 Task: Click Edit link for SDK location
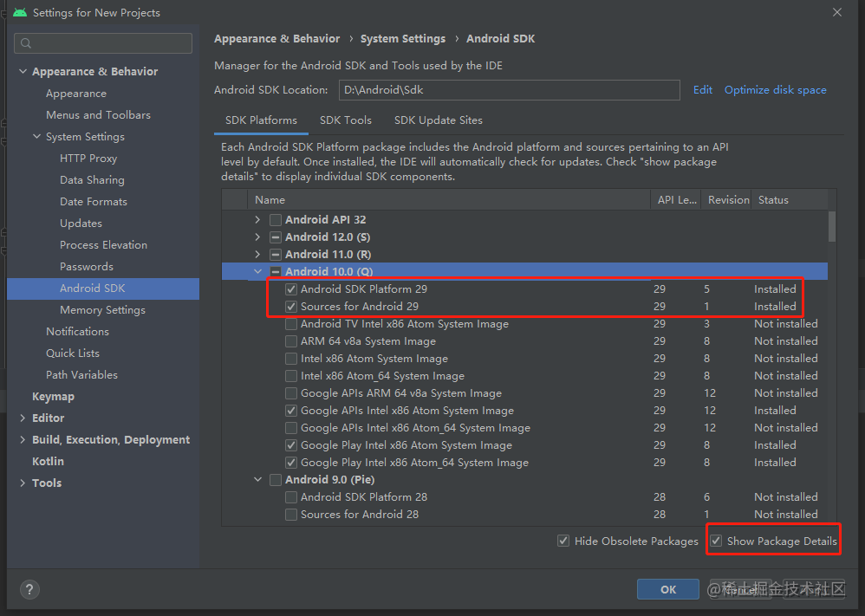[x=702, y=90]
